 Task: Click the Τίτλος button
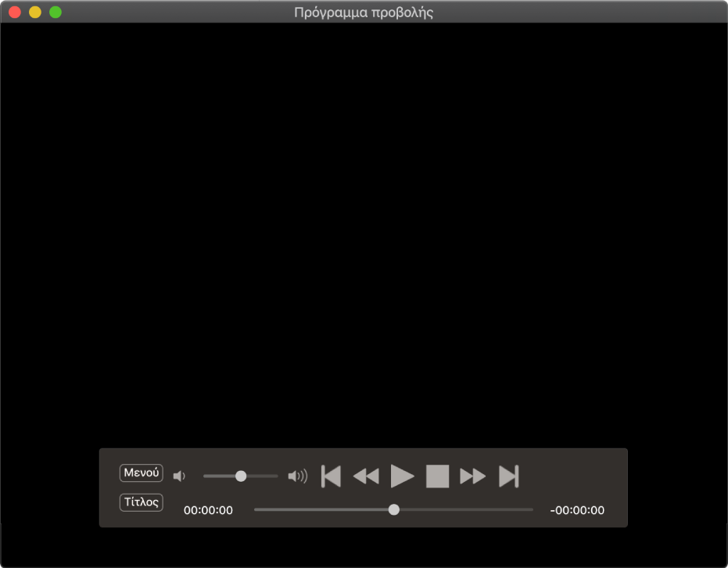(141, 502)
